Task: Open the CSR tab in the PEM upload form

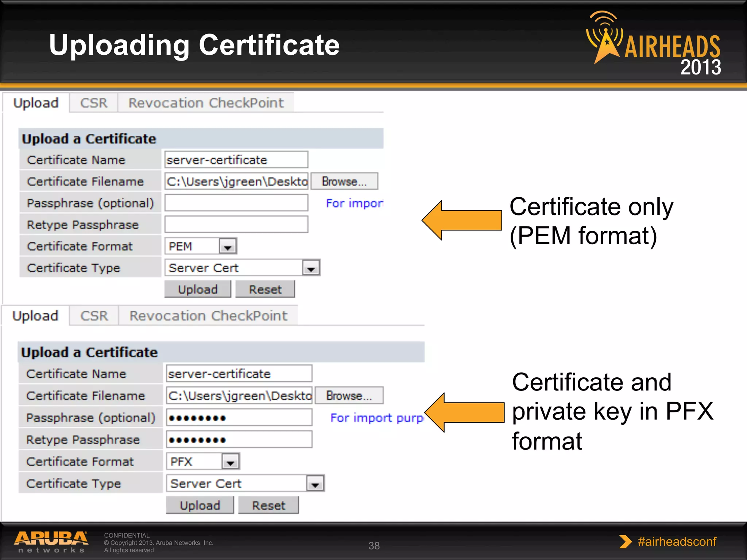Action: pos(94,103)
